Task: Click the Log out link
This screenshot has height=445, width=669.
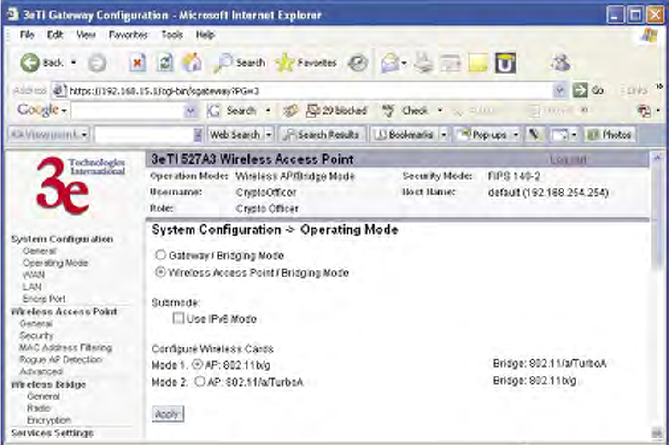Action: click(567, 160)
